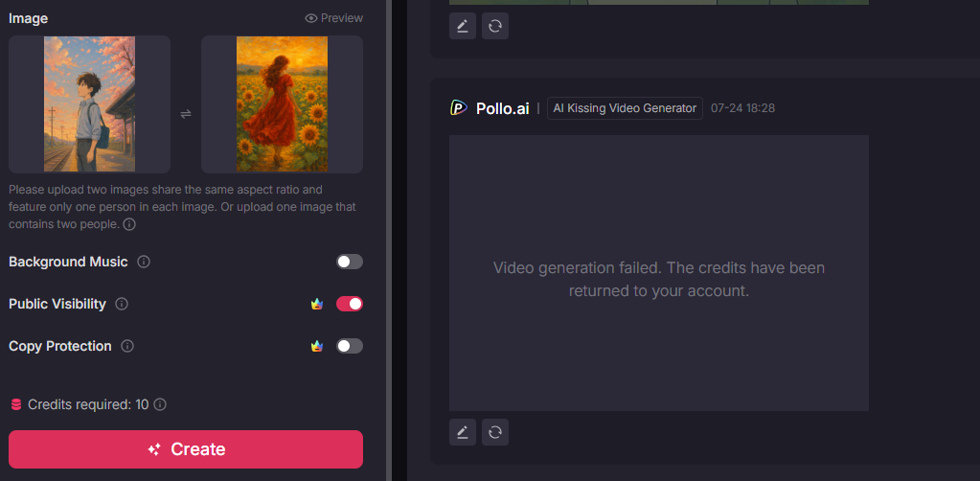This screenshot has width=980, height=481.
Task: Click the edit pencil icon under top video
Action: click(463, 26)
